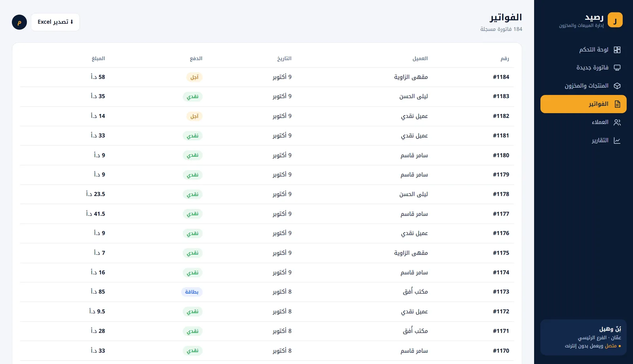Click the العميل column header
This screenshot has height=364, width=633.
(420, 59)
